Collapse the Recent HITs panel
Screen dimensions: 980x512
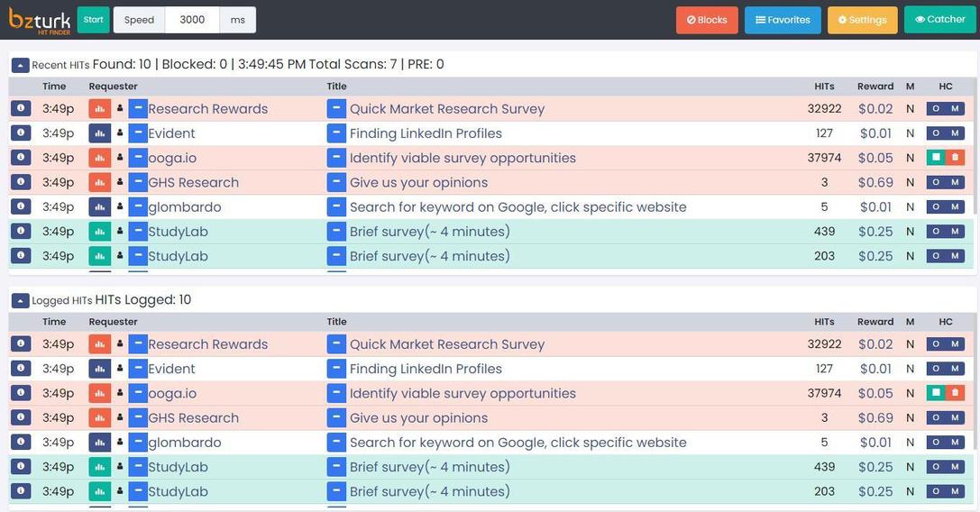tap(20, 65)
